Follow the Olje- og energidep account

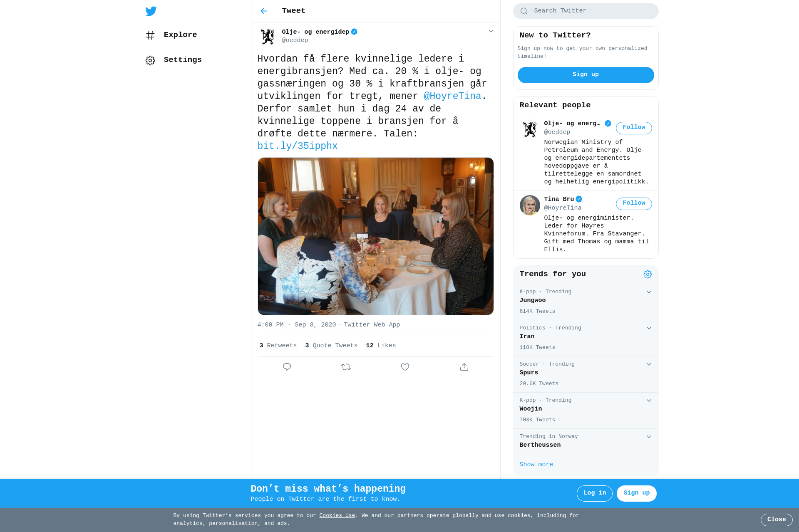[634, 128]
